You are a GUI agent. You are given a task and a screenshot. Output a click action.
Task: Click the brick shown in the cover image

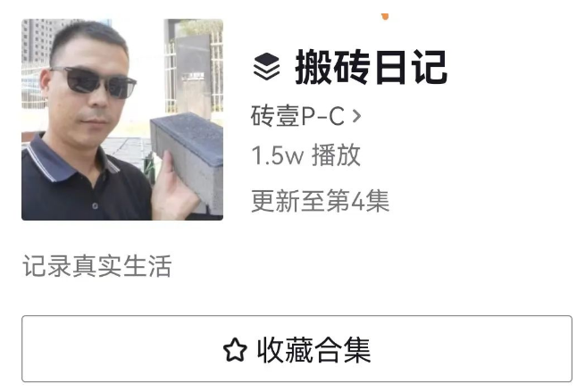tap(188, 159)
